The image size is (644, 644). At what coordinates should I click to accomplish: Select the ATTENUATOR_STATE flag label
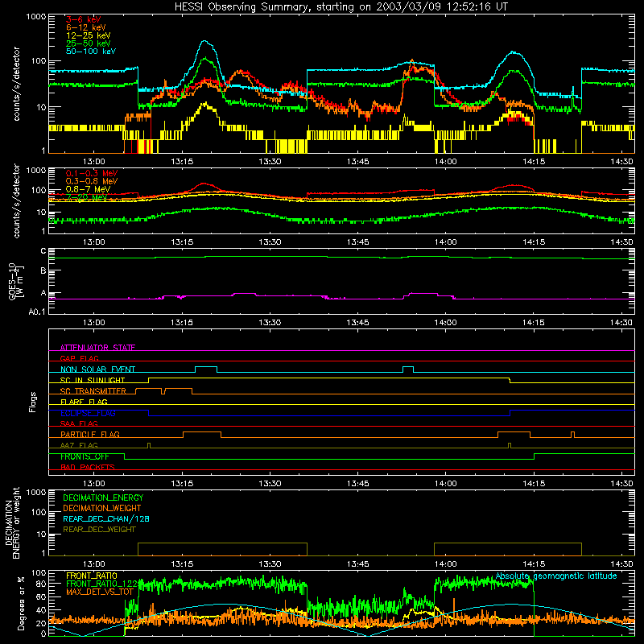tap(97, 348)
